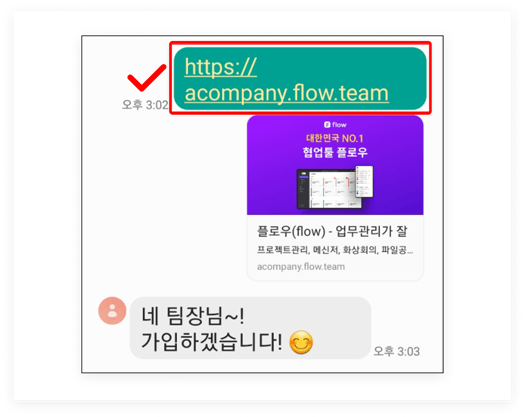Screen dimensions: 525x417
Task: Click the sender's profile avatar icon
Action: click(x=112, y=310)
